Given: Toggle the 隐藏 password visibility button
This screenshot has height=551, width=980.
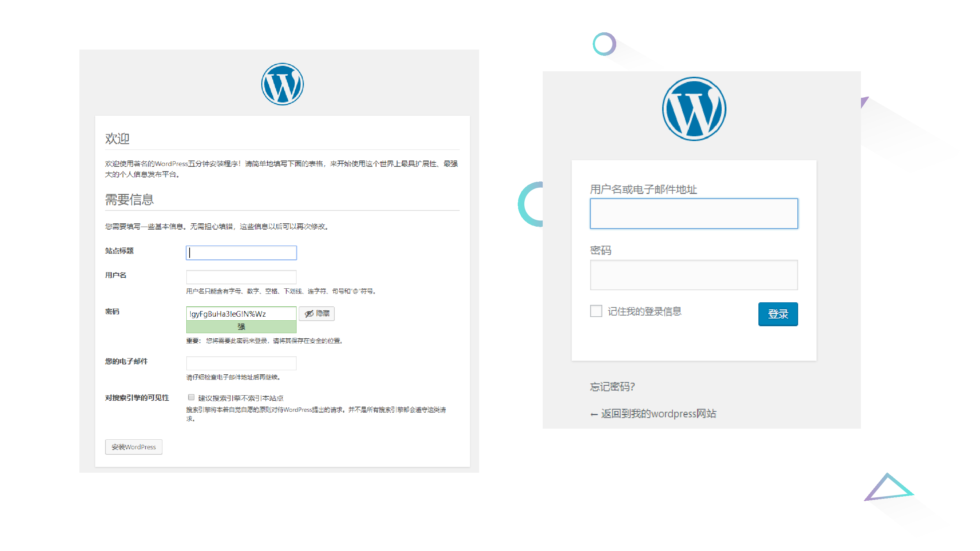Looking at the screenshot, I should click(316, 314).
